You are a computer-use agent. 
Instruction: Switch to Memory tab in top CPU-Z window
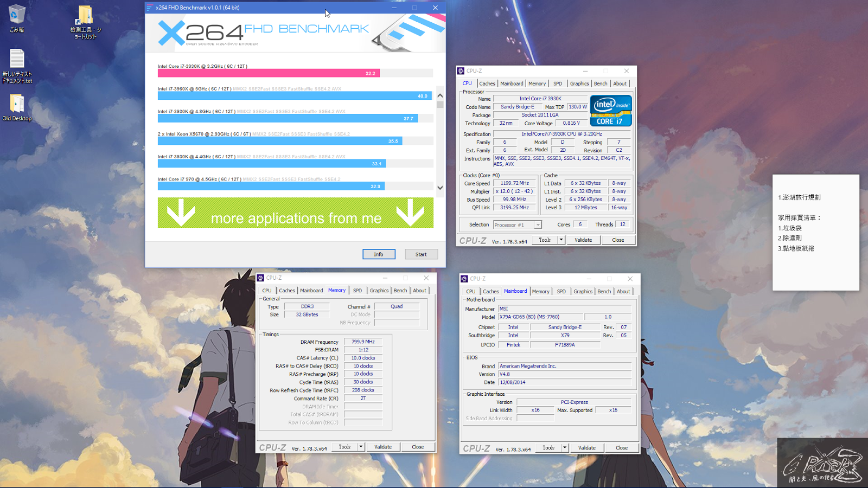[x=537, y=84]
